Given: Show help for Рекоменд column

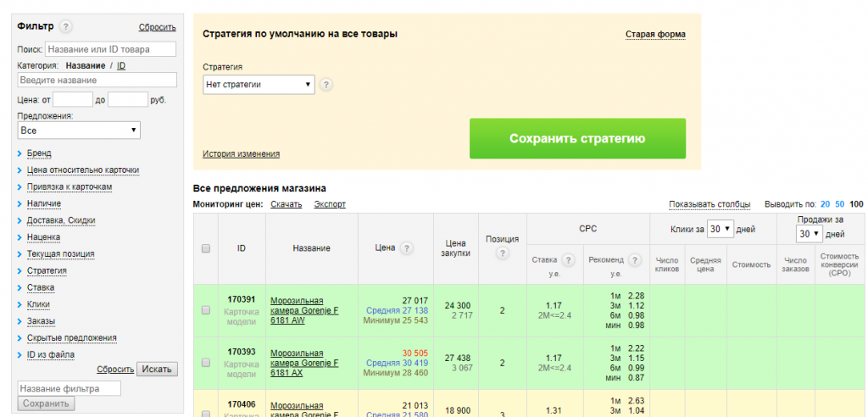Looking at the screenshot, I should (x=635, y=259).
